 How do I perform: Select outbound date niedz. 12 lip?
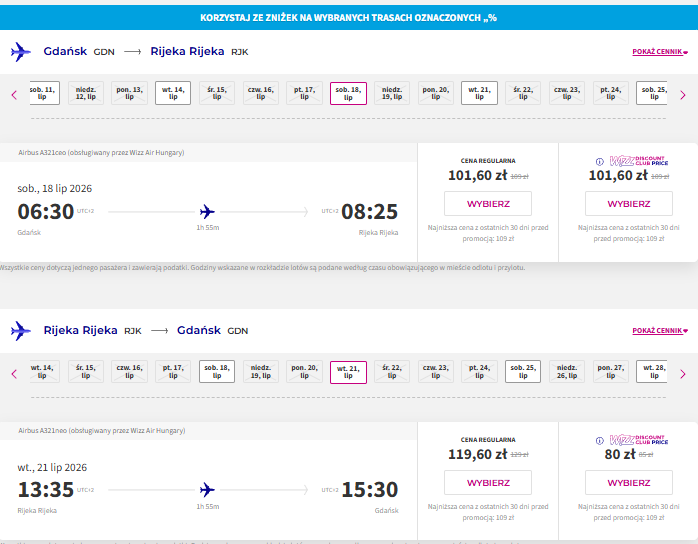coord(85,93)
